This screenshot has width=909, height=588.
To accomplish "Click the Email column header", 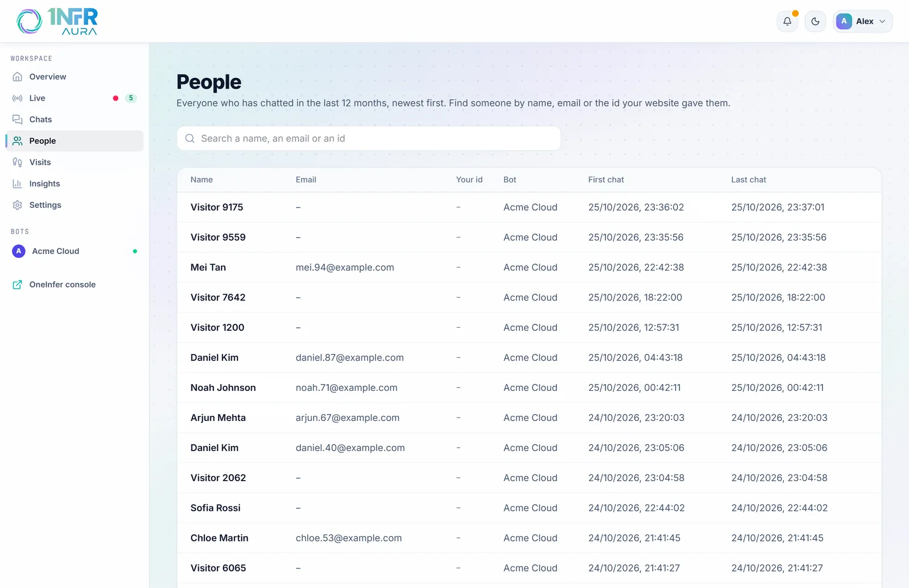I will tap(306, 180).
